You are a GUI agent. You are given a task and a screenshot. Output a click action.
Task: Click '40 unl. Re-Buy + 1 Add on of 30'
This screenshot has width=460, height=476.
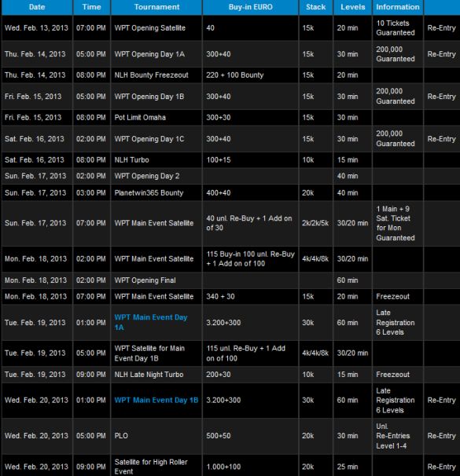[249, 223]
